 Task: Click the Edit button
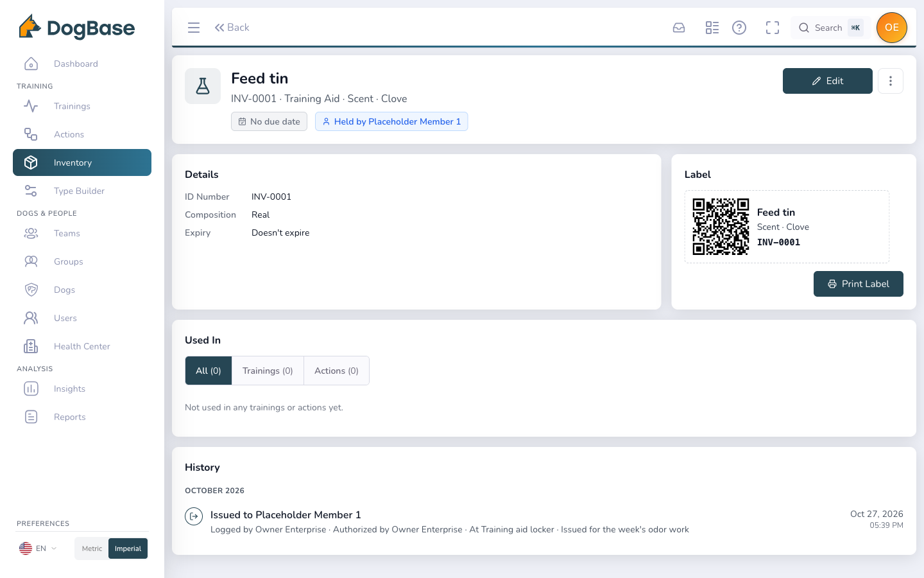828,81
